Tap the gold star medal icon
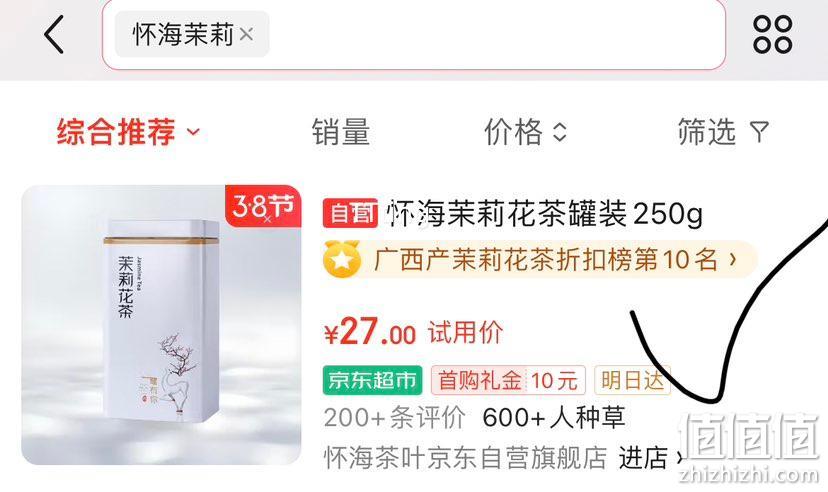 coord(342,259)
